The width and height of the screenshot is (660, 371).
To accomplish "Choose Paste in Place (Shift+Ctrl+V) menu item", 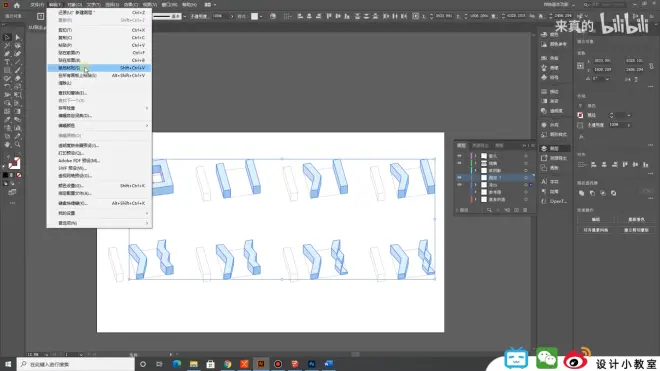I will [99, 68].
